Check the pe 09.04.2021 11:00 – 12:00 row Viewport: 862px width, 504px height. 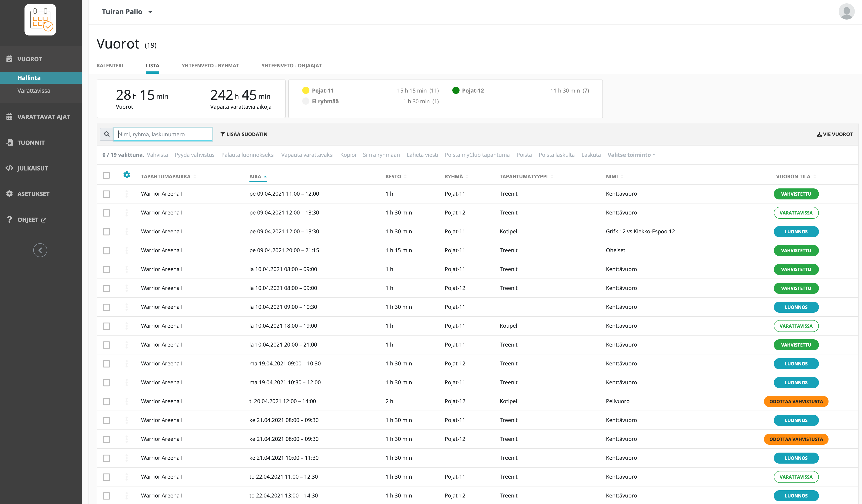pyautogui.click(x=106, y=194)
